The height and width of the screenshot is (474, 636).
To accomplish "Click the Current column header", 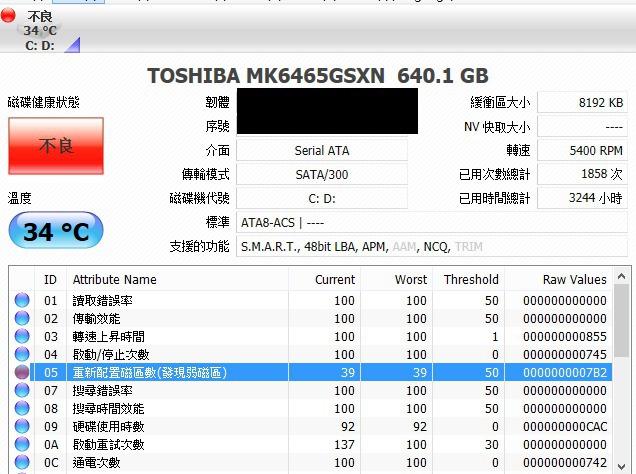I will [x=324, y=279].
